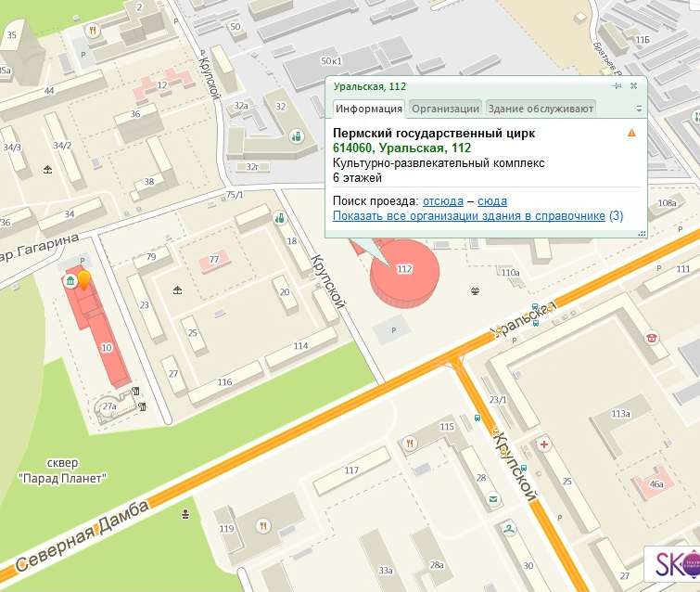Viewport: 700px width, 592px height.
Task: Click the popup resize grip corner
Action: click(x=642, y=233)
